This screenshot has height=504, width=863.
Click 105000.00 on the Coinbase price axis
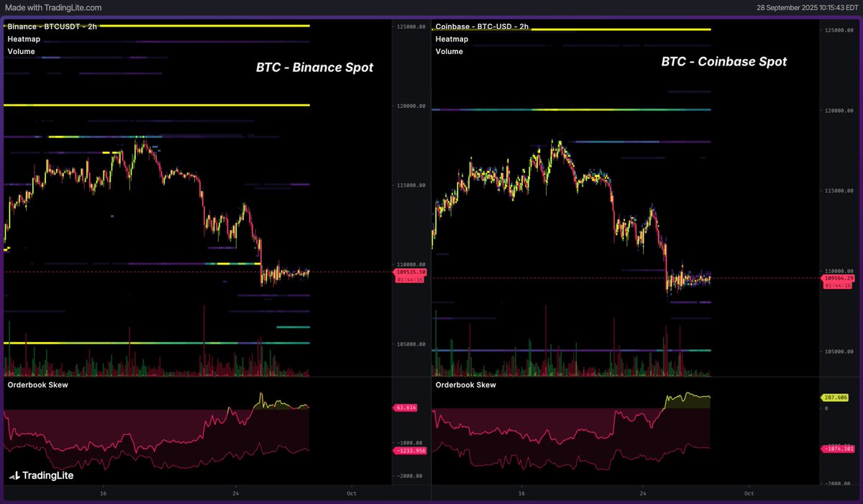coord(839,351)
